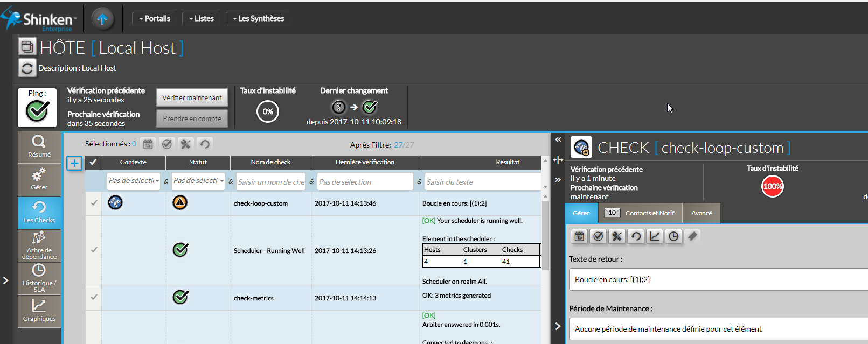Click the blue up-arrow icon in header
The height and width of the screenshot is (344, 868).
tap(102, 19)
